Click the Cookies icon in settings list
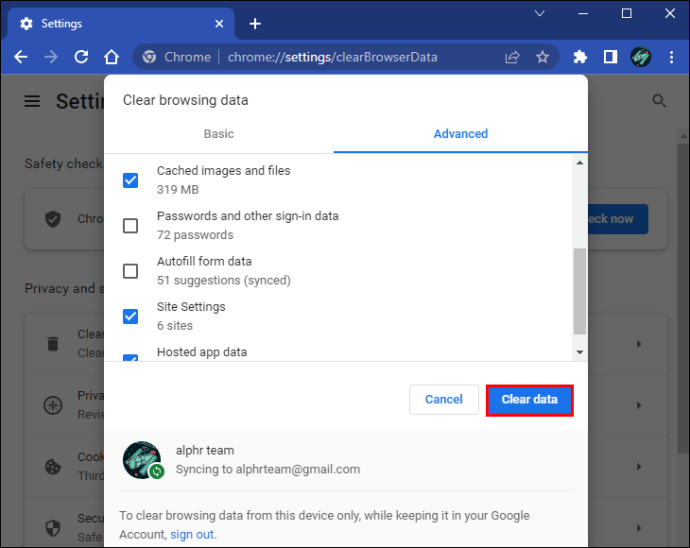The image size is (690, 548). pos(53,467)
